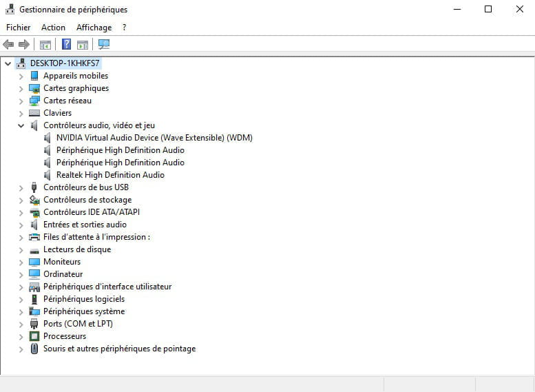Expand the Lecteurs de disque category
The height and width of the screenshot is (392, 535).
(21, 250)
